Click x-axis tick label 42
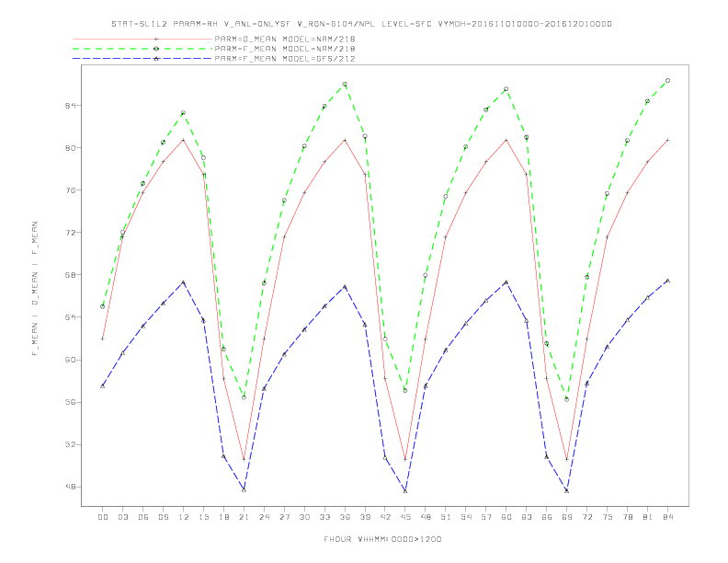The height and width of the screenshot is (563, 728). coord(385,517)
